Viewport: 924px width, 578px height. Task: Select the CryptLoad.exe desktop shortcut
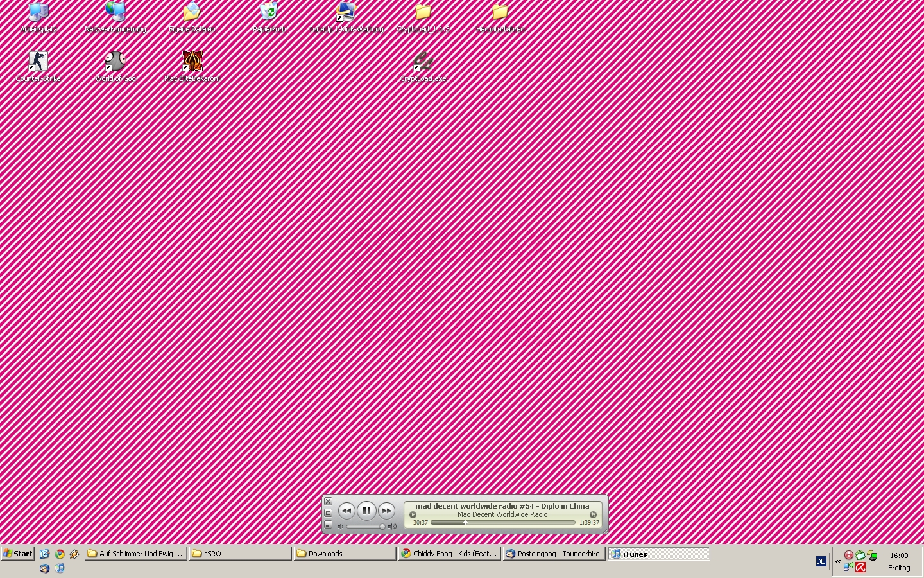point(423,62)
